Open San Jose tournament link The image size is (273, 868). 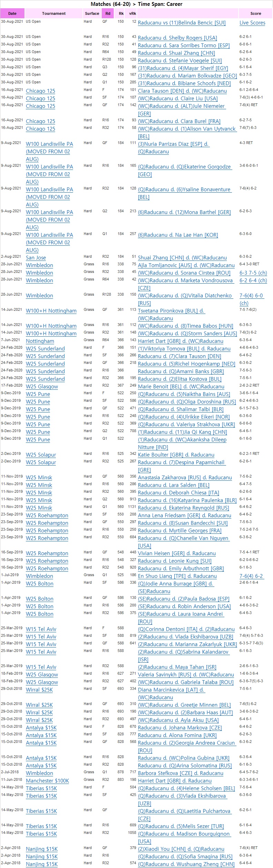36,258
